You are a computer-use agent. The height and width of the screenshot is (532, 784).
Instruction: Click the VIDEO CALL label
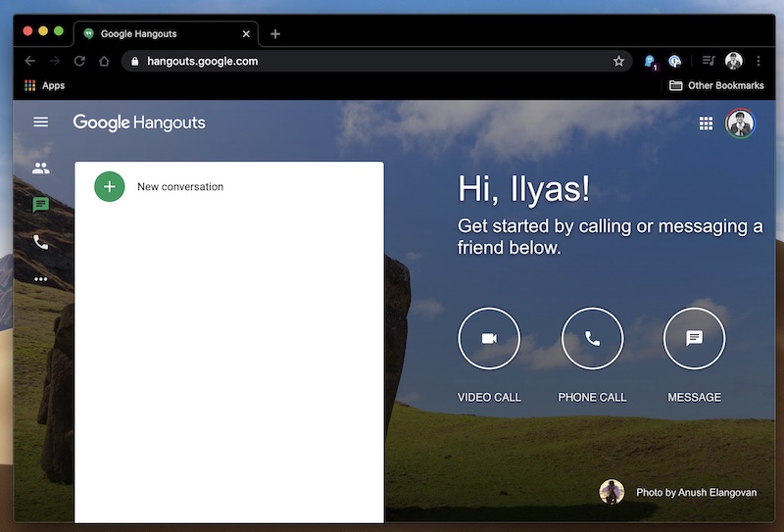[x=489, y=398]
